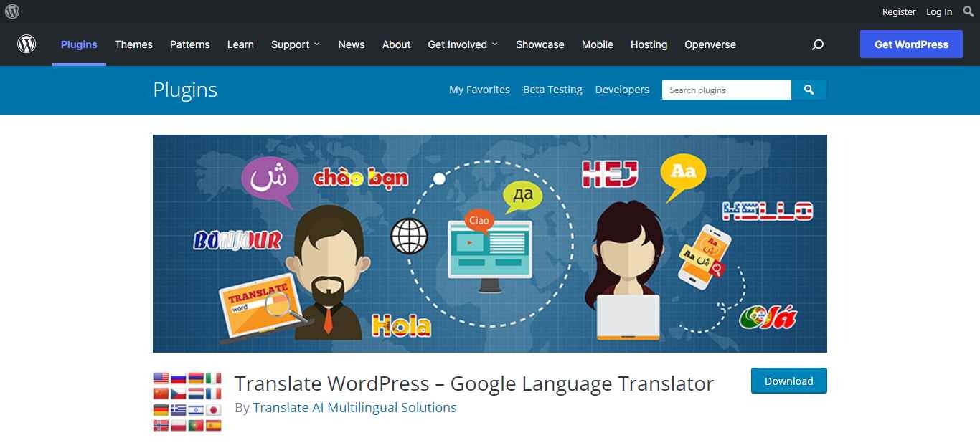980x448 pixels.
Task: Open the Learn page
Action: [240, 44]
